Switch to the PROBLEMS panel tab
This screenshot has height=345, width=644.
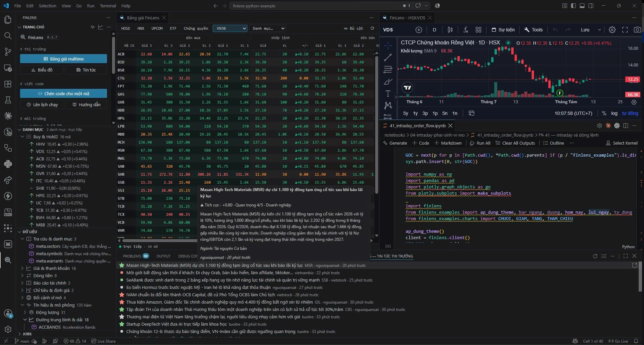pyautogui.click(x=136, y=256)
